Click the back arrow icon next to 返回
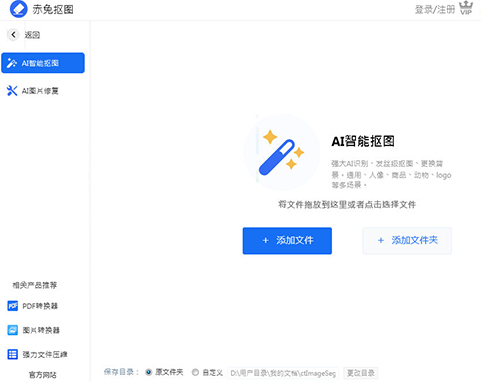The height and width of the screenshot is (382, 481). [13, 34]
